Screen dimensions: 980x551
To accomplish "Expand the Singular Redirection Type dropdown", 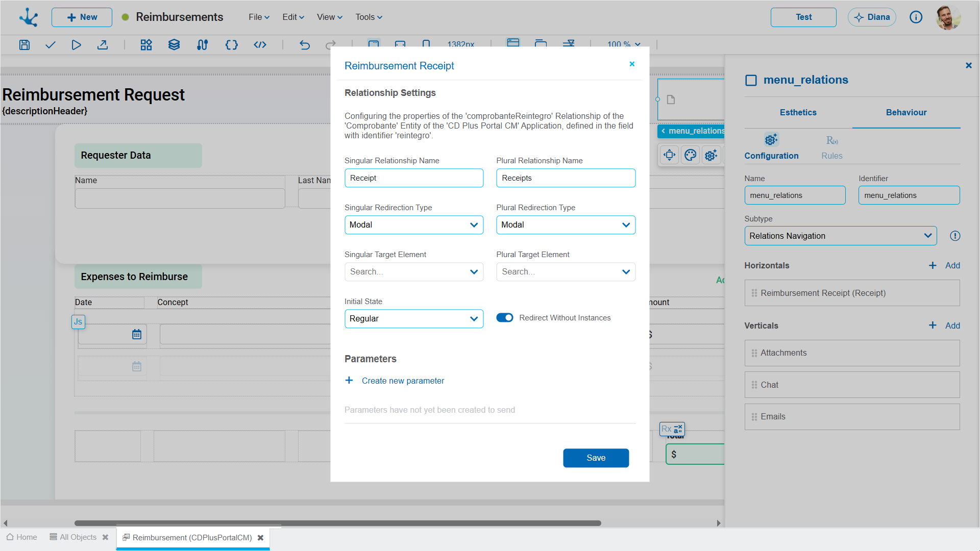I will point(414,225).
